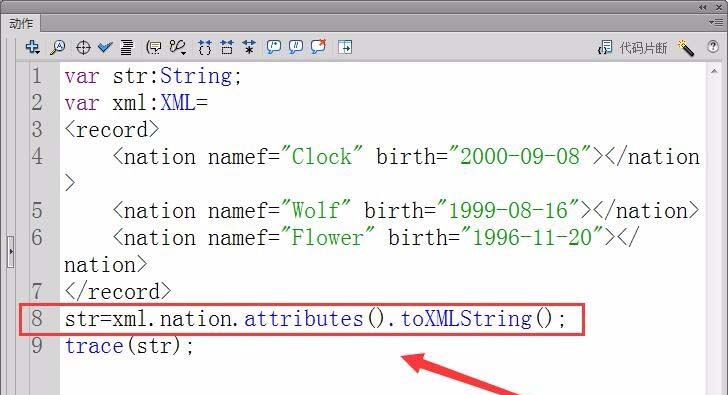Remove comment from selection

tap(318, 47)
